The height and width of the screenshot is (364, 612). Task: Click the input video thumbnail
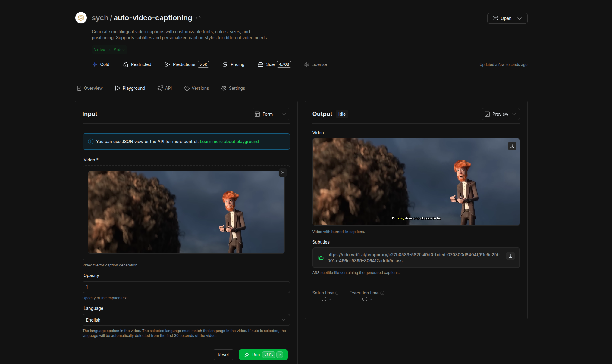point(186,212)
